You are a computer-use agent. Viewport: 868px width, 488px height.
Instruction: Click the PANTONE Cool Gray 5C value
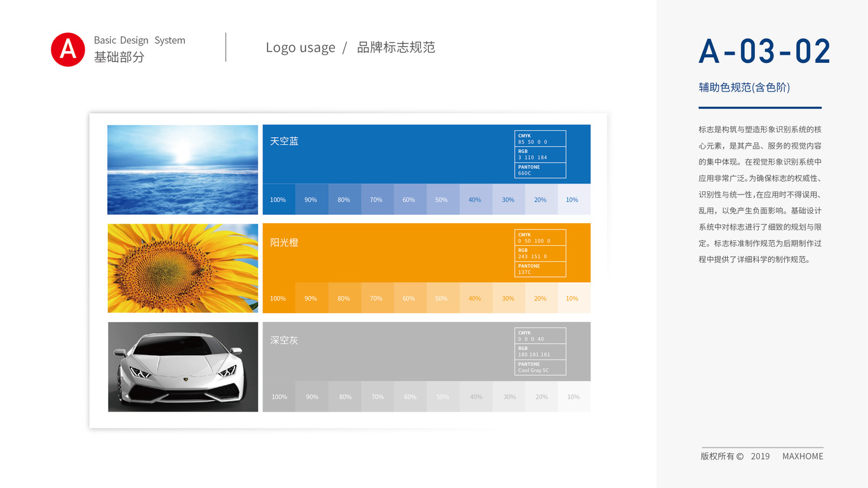pos(540,367)
